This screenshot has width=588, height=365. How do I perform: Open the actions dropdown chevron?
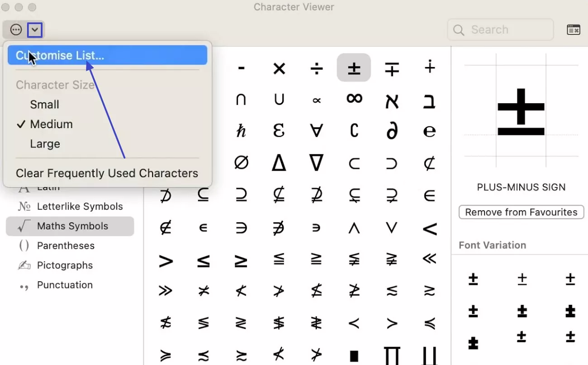pos(35,29)
